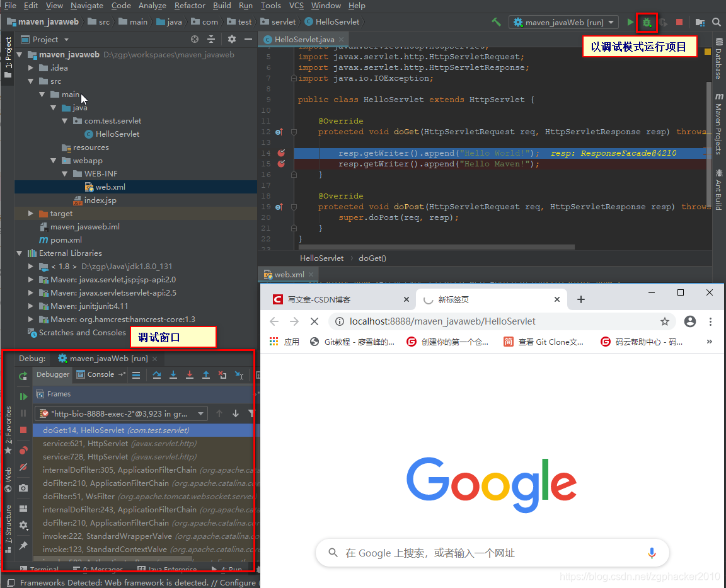Click the Build project hammer icon
The image size is (726, 588).
click(496, 22)
